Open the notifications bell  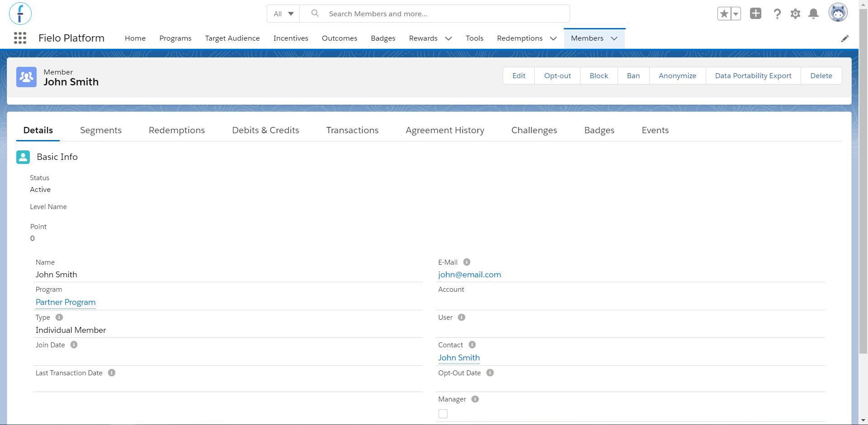[x=813, y=14]
